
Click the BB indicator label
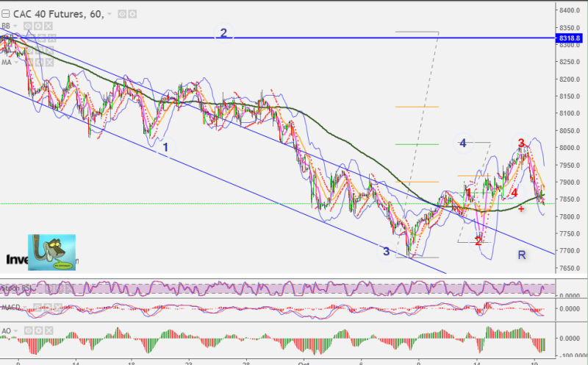[6, 26]
